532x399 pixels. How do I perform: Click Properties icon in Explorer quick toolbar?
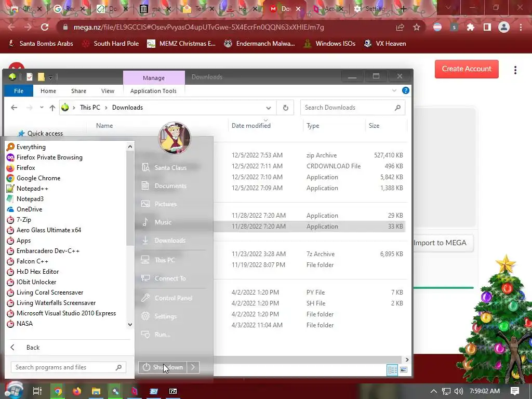30,77
